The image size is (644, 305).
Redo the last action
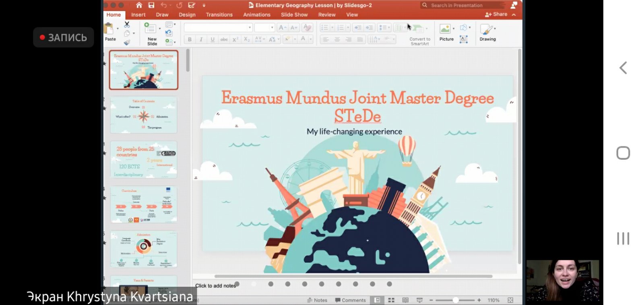click(x=179, y=5)
